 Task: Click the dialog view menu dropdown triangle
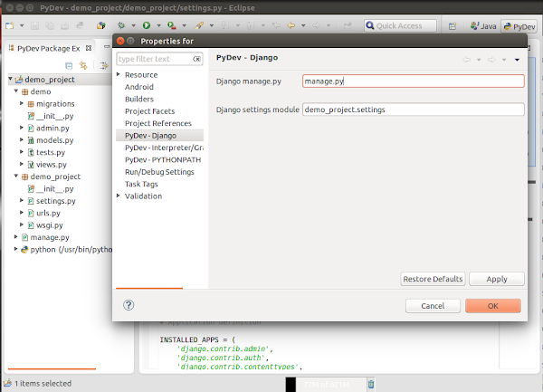tap(517, 60)
